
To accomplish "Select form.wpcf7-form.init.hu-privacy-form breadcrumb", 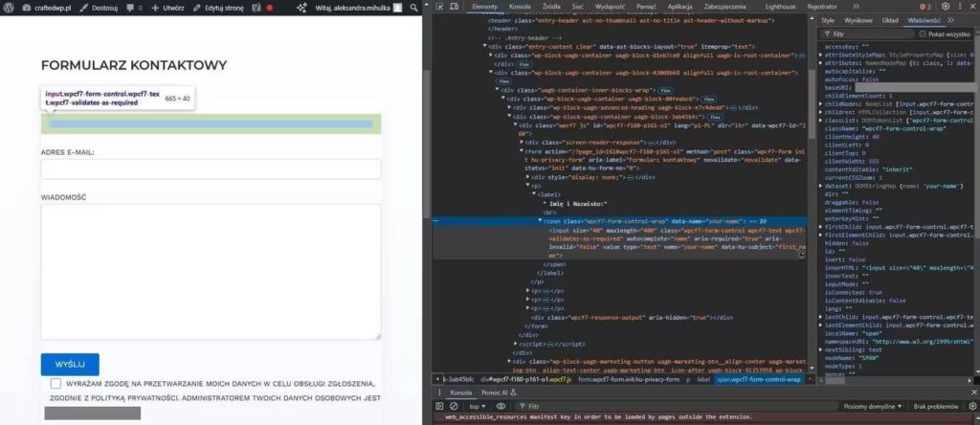I will pos(628,379).
